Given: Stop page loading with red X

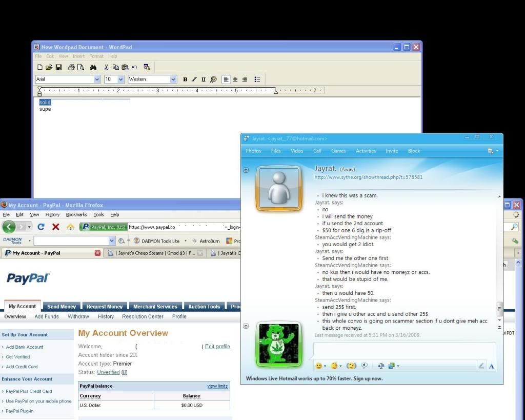Looking at the screenshot, I should (x=55, y=227).
